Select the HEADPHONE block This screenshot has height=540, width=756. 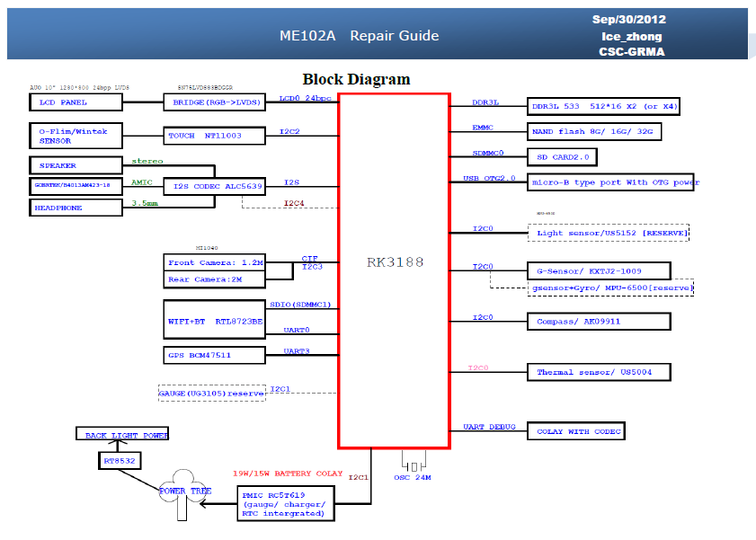[x=76, y=208]
